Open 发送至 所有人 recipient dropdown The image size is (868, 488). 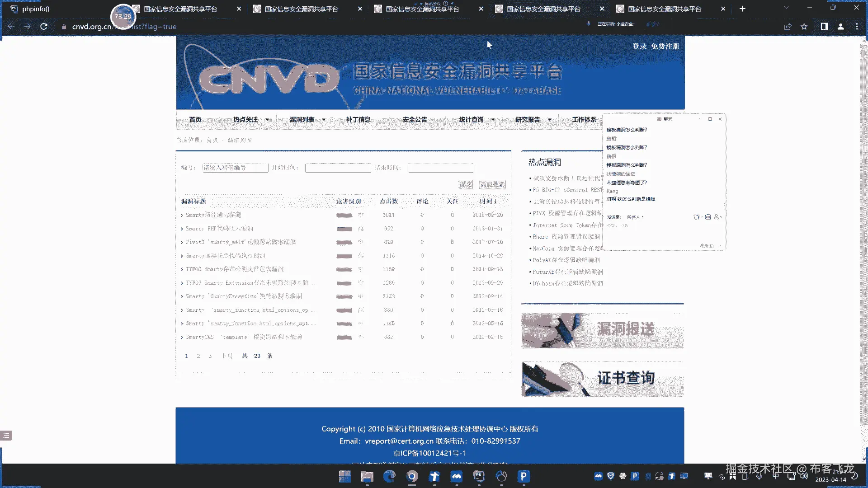click(635, 217)
